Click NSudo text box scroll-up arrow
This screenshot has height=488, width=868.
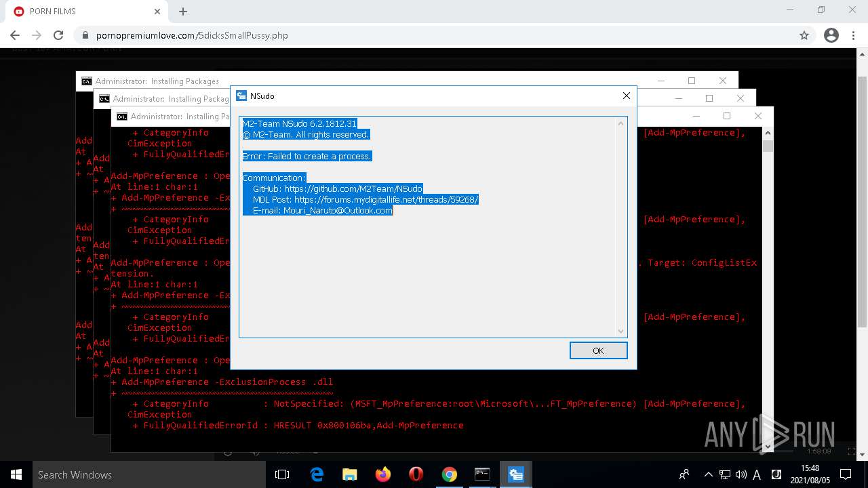(620, 123)
